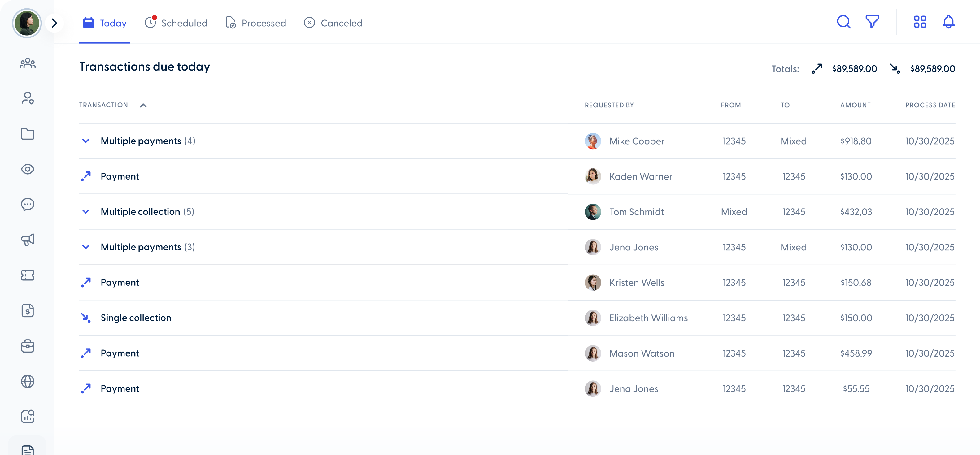The height and width of the screenshot is (455, 980).
Task: Open the apps grid icon
Action: [x=920, y=22]
